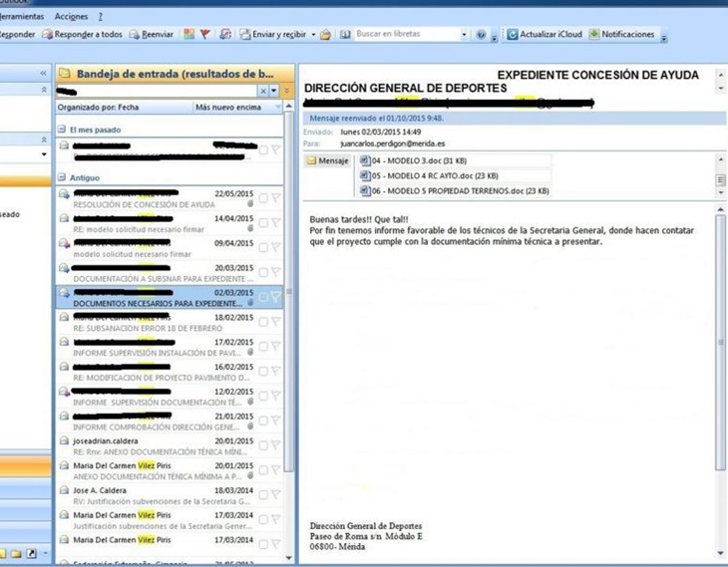Toggle category box on 09/04/2015 email
The width and height of the screenshot is (728, 567).
pyautogui.click(x=263, y=248)
